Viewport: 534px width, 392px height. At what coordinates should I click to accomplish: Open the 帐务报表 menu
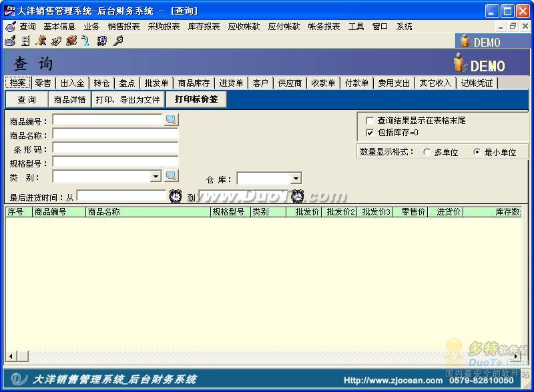click(324, 27)
